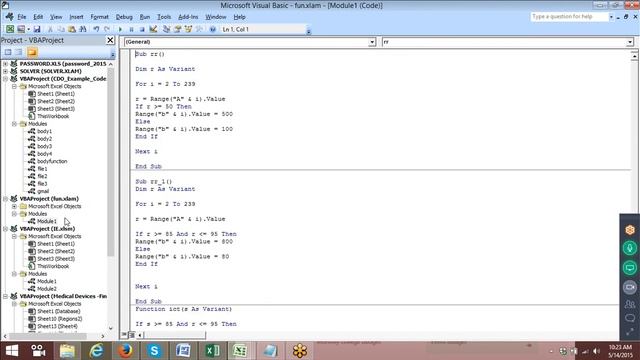Open Firefox from the taskbar

(x=125, y=351)
